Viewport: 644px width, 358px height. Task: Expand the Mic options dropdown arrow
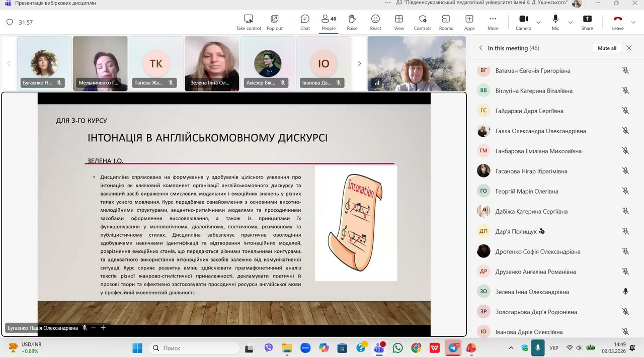pos(570,23)
